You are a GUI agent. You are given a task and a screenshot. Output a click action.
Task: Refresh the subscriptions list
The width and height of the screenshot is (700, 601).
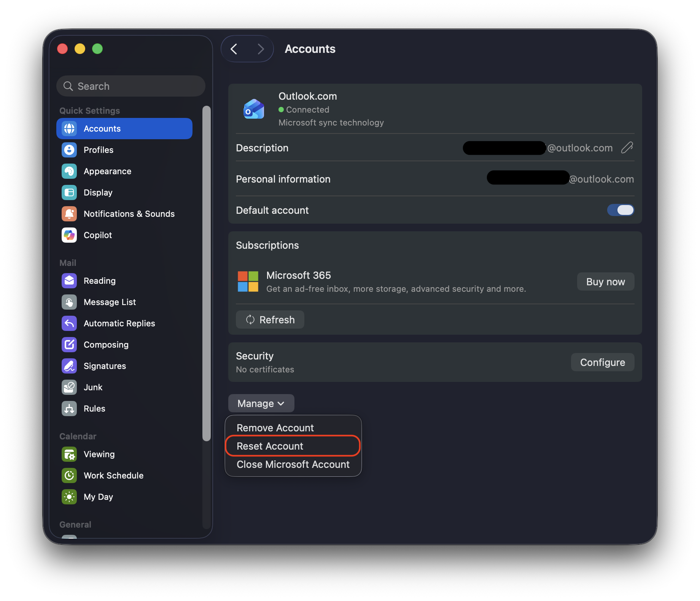point(270,320)
